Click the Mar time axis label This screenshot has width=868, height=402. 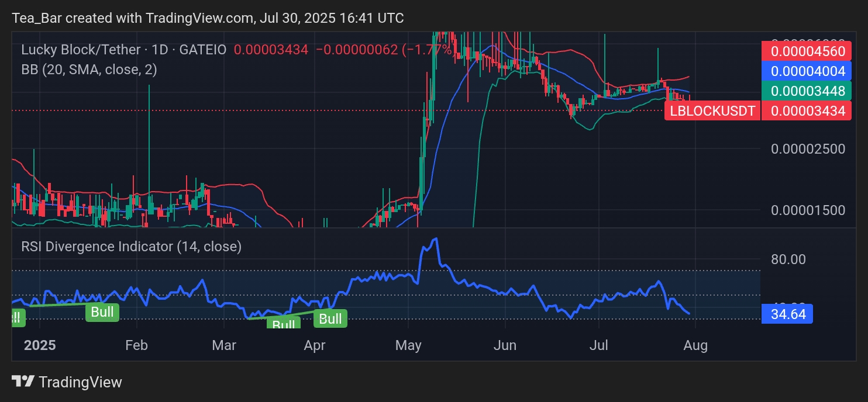[x=225, y=345]
